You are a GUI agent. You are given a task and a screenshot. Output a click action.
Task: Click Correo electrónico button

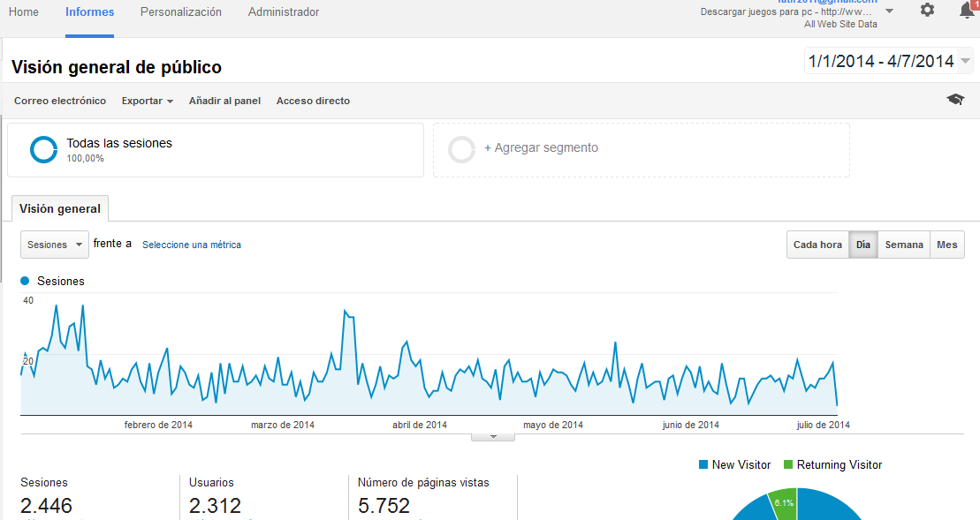(60, 101)
